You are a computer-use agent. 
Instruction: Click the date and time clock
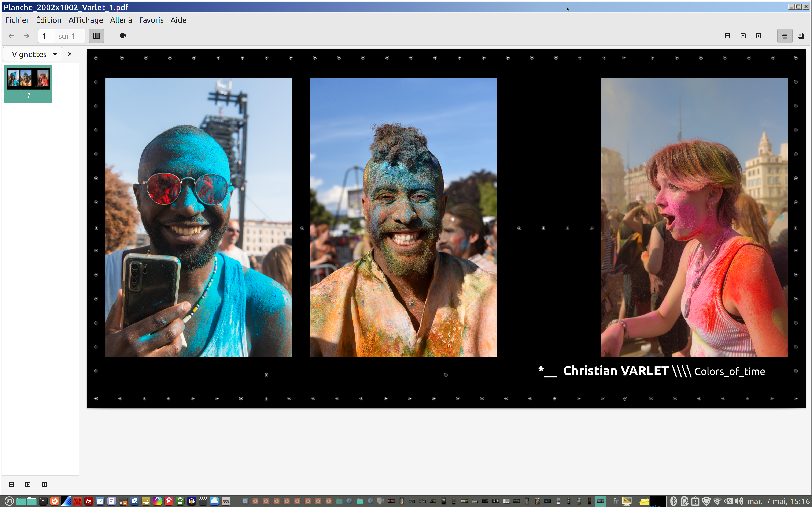(x=778, y=501)
